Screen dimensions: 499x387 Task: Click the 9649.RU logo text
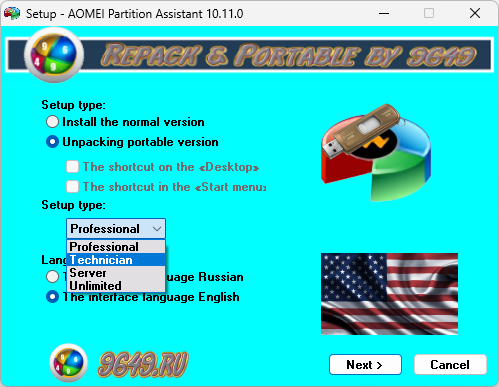coord(143,364)
